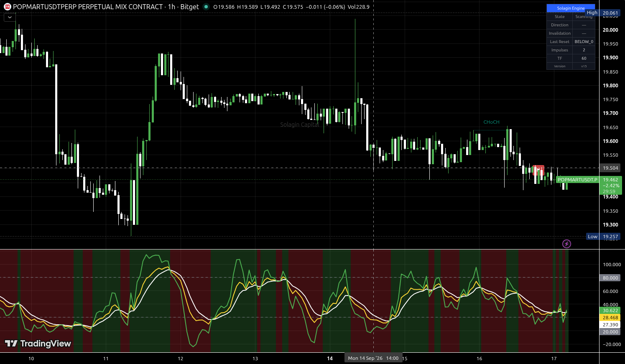The width and height of the screenshot is (625, 364).
Task: Click the Solagin Engine table header
Action: (x=571, y=8)
